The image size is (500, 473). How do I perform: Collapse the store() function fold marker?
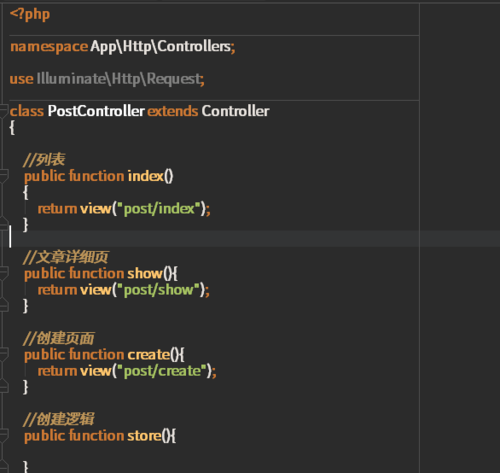click(x=3, y=435)
